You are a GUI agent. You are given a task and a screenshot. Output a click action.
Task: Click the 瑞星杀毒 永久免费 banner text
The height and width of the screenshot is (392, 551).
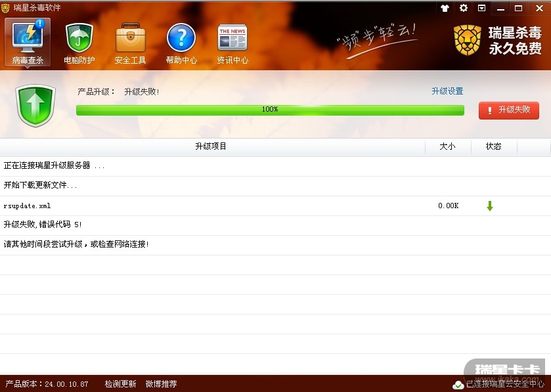pyautogui.click(x=515, y=41)
